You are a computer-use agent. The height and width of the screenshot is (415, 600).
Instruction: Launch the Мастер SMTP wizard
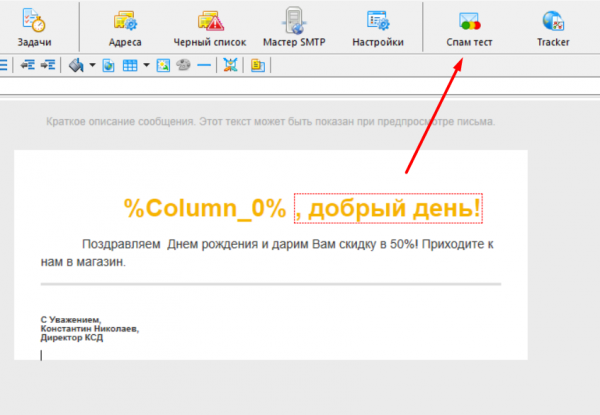[x=294, y=28]
